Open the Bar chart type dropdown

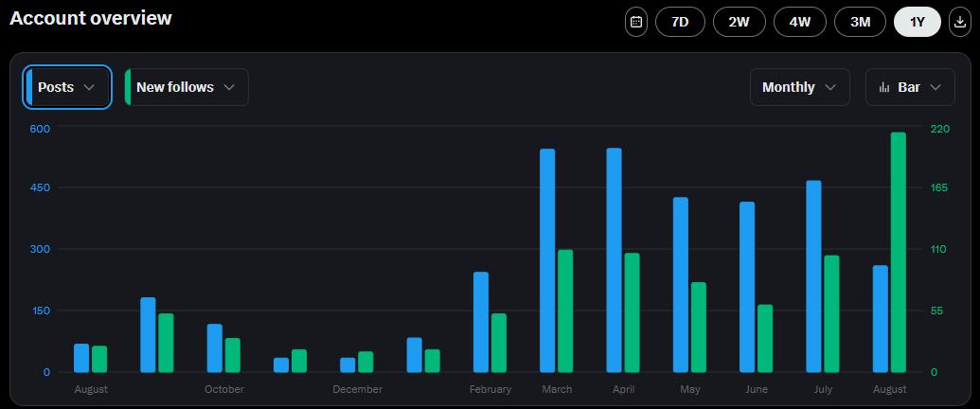tap(910, 87)
